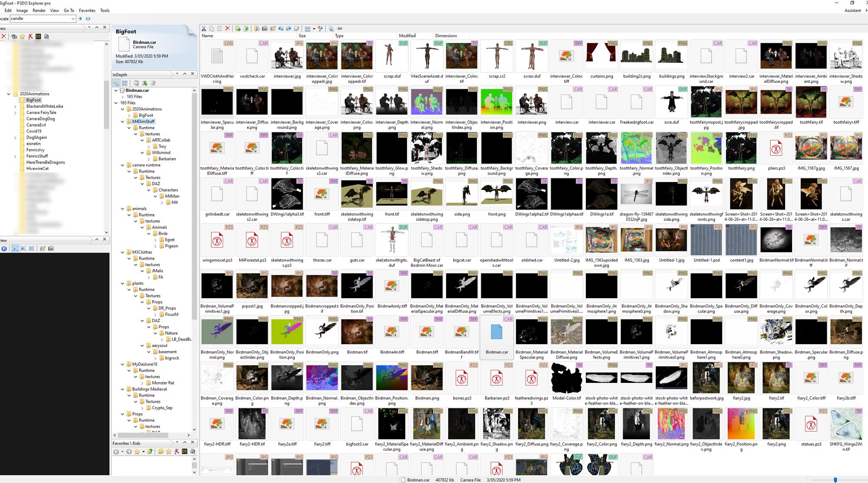This screenshot has height=483, width=868.
Task: Click the yellow star favorites icon in Folders panel
Action: tap(22, 36)
